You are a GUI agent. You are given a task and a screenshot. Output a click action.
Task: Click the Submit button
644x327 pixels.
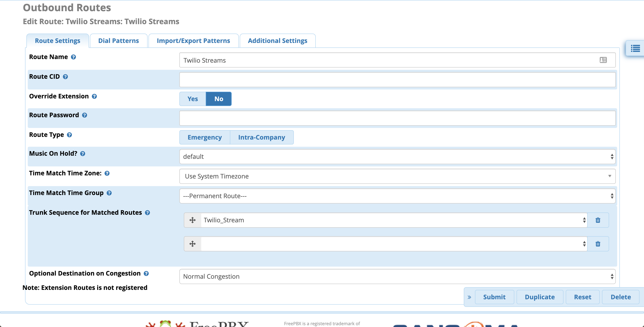tap(494, 297)
